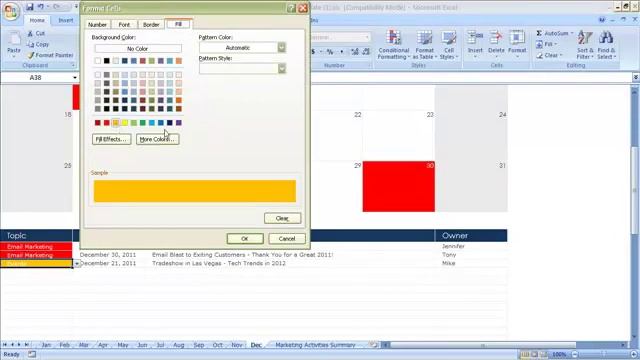Screen dimensions: 640x360
Task: Open the number format dropdown in Number group
Action: [x=367, y=37]
